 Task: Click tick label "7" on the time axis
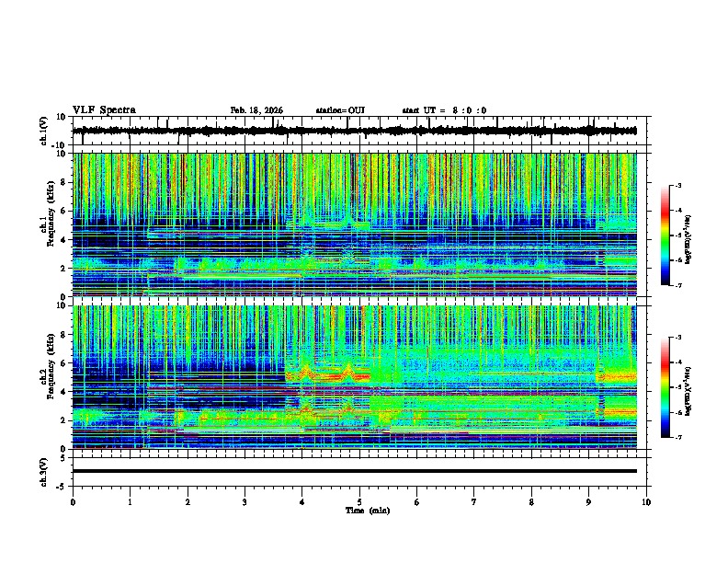[x=474, y=502]
